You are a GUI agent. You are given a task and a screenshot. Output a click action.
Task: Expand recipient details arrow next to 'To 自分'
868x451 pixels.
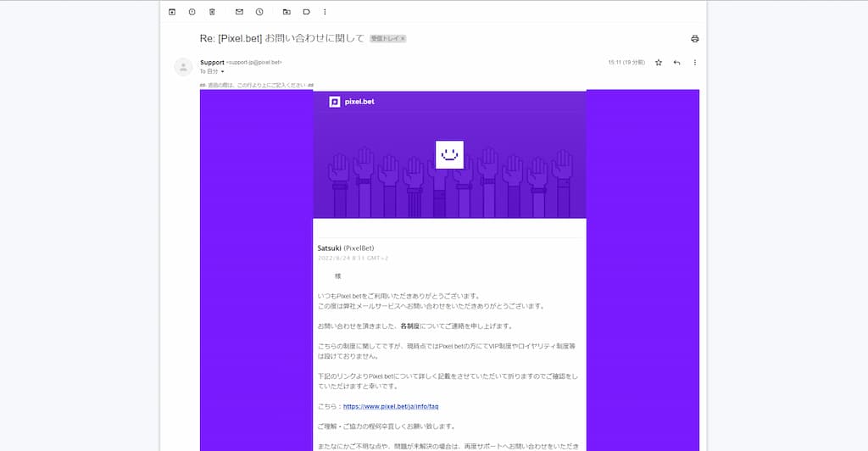click(223, 71)
